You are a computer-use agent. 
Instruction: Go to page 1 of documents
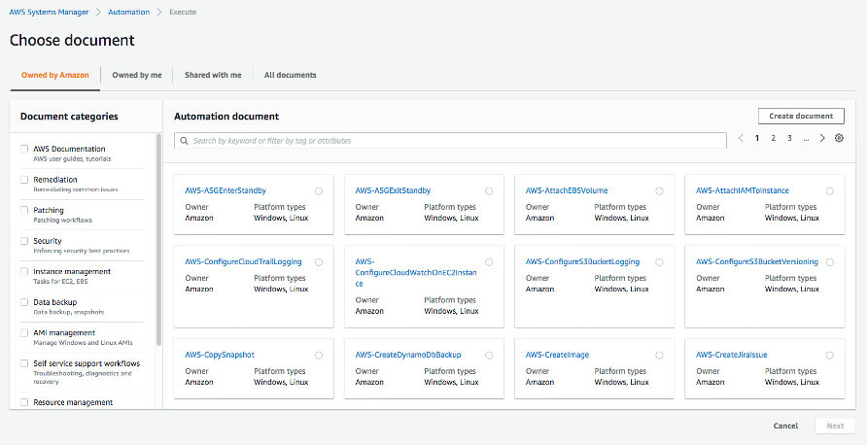pyautogui.click(x=757, y=138)
